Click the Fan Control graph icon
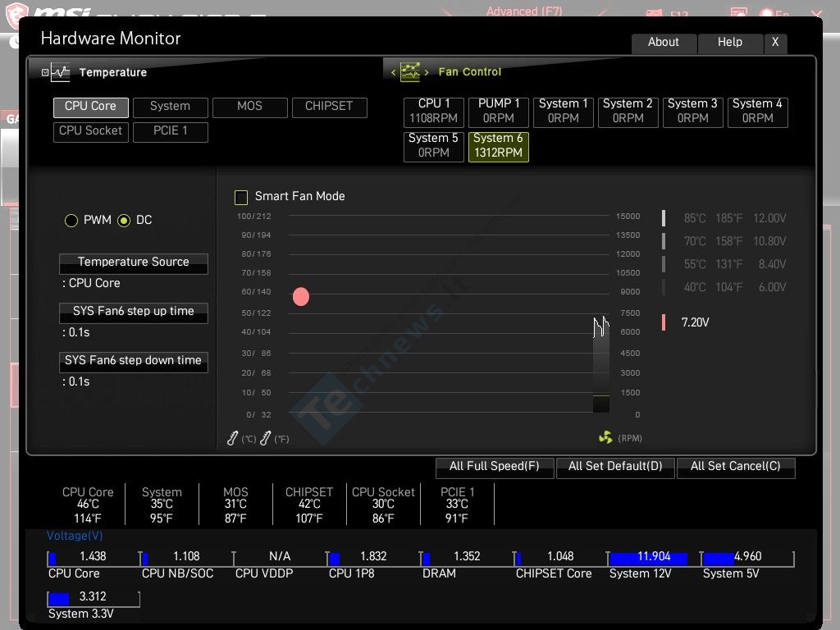840x630 pixels. [x=410, y=72]
